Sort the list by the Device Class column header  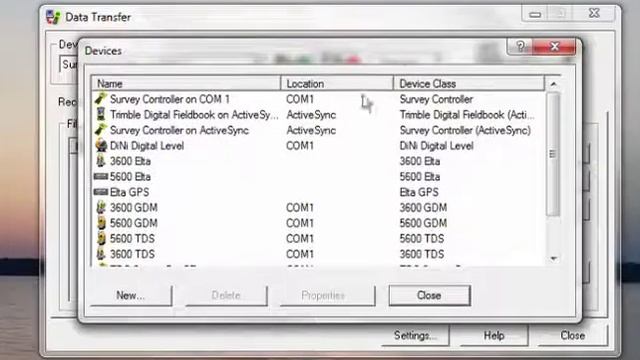pos(469,83)
